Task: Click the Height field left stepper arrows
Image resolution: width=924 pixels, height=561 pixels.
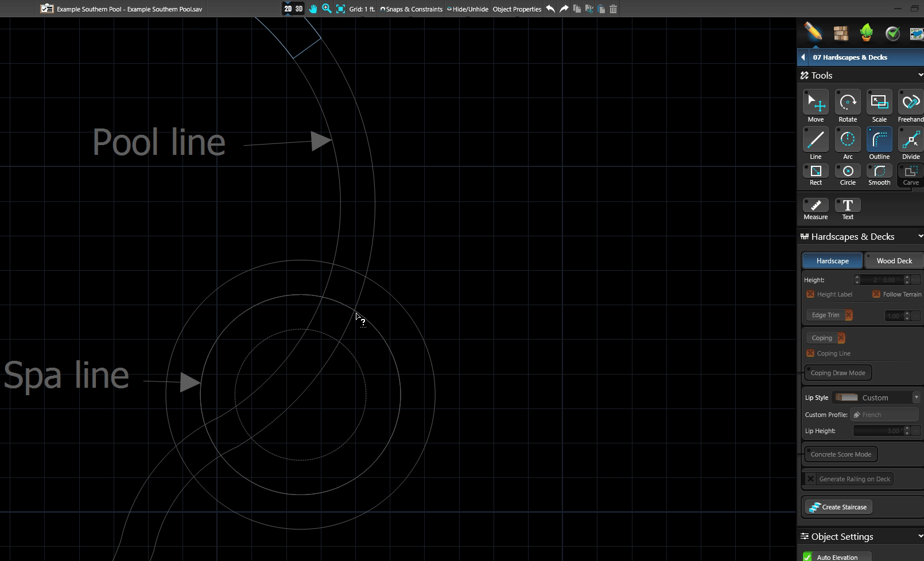Action: [x=857, y=280]
